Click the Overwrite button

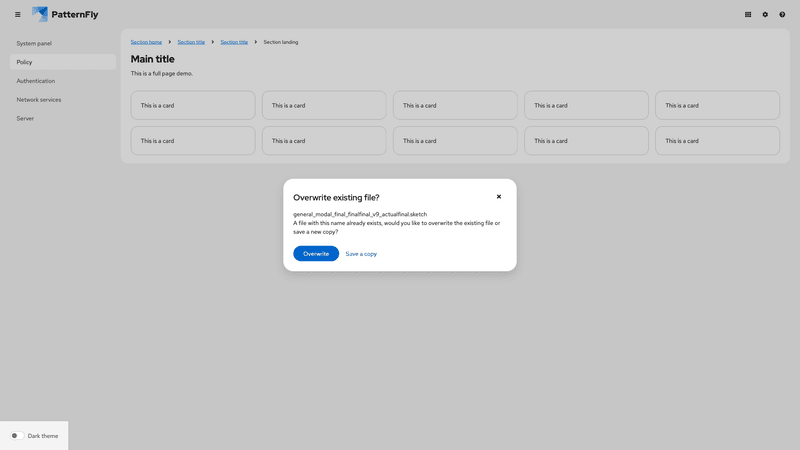316,254
